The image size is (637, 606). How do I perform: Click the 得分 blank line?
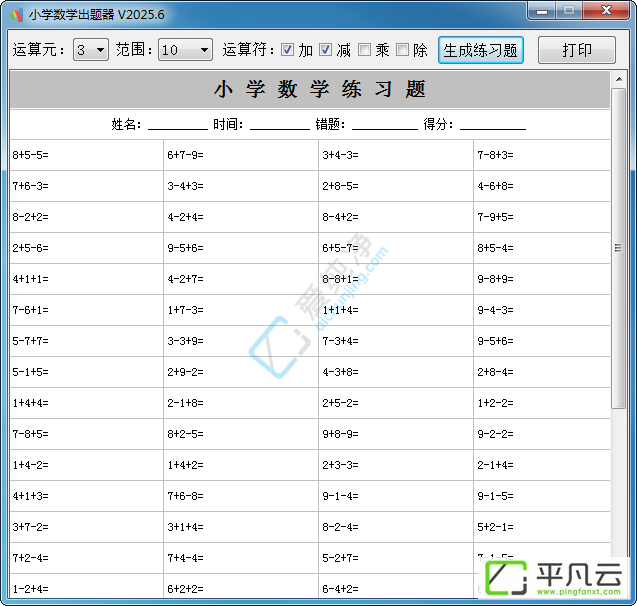point(493,125)
